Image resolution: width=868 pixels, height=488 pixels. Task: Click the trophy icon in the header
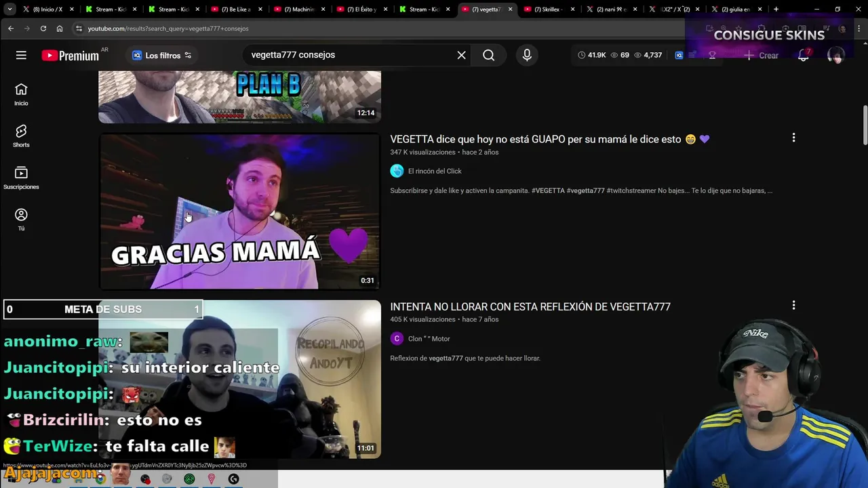pyautogui.click(x=712, y=55)
